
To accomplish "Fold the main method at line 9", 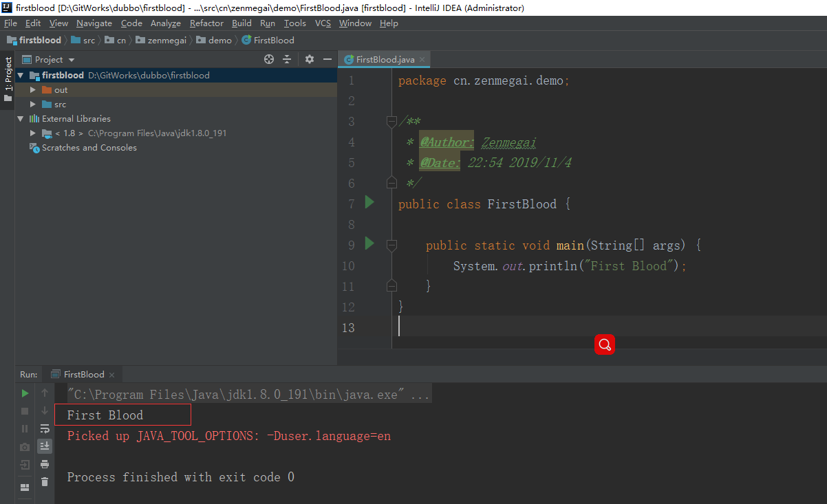I will (x=391, y=245).
